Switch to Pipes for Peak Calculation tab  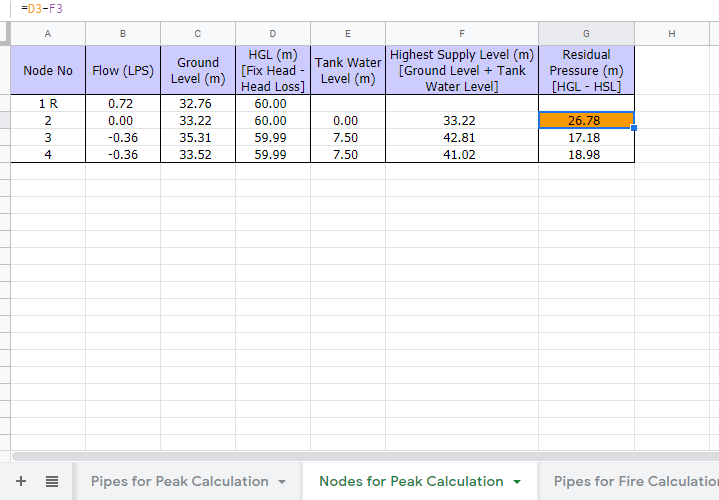(180, 481)
